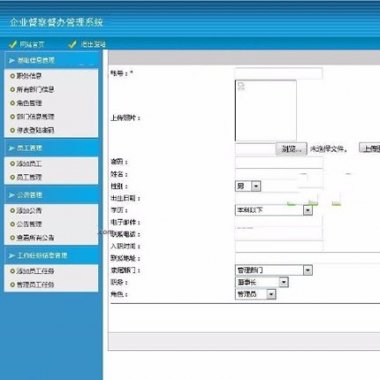Open 角色管理 in the sidebar
This screenshot has height=380, width=380.
point(29,103)
